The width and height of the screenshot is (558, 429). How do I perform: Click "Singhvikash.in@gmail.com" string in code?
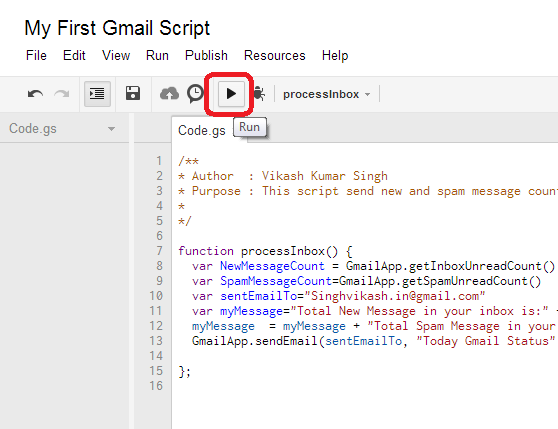[x=395, y=296]
